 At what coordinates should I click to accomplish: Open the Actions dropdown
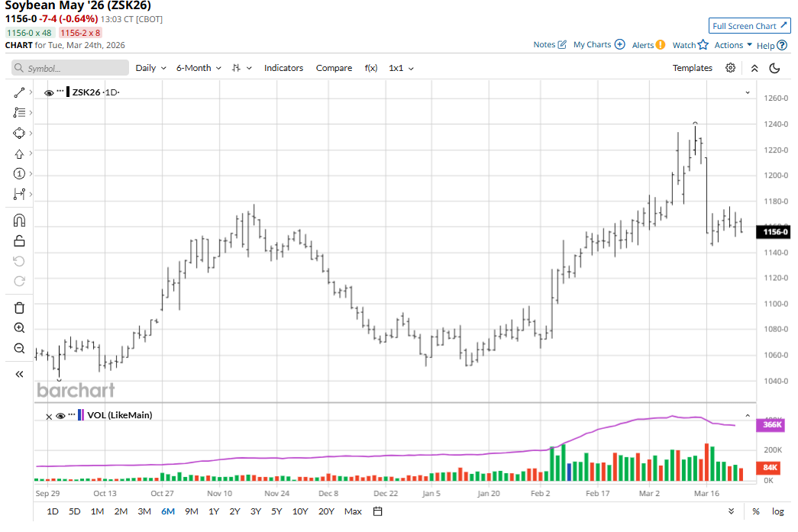[733, 45]
